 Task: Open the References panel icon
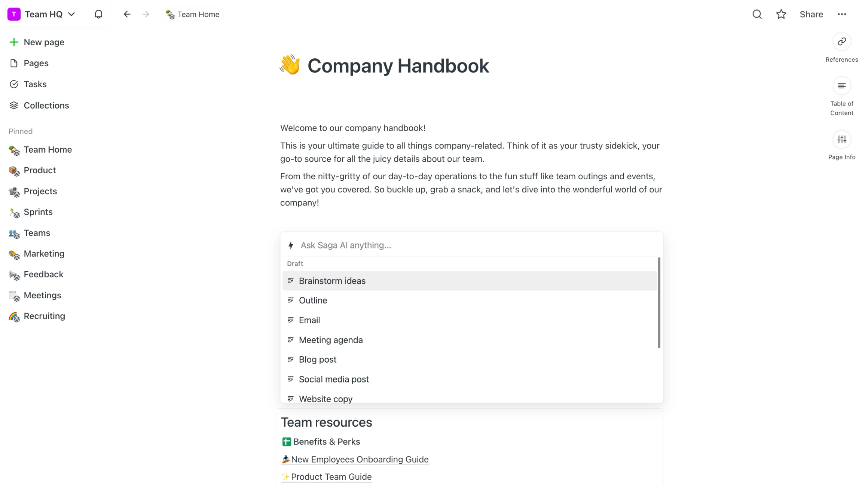click(842, 42)
